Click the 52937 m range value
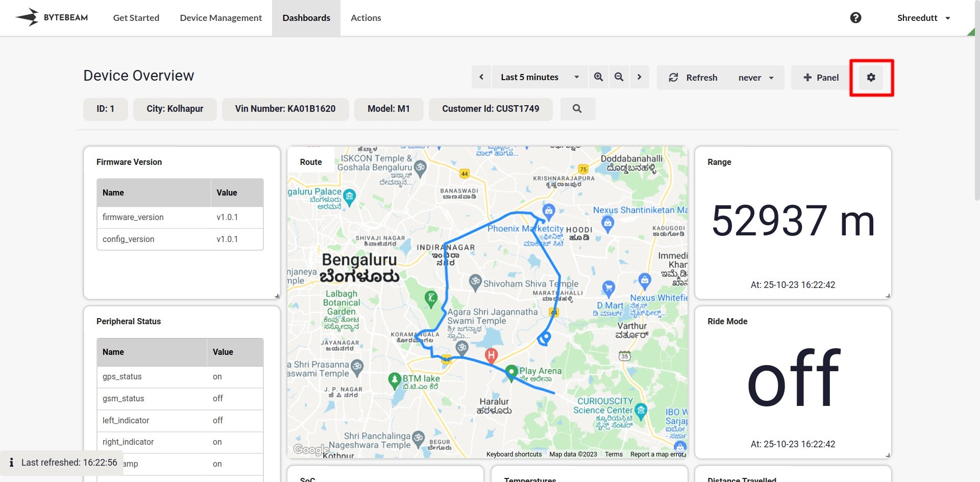The height and width of the screenshot is (482, 980). click(793, 221)
